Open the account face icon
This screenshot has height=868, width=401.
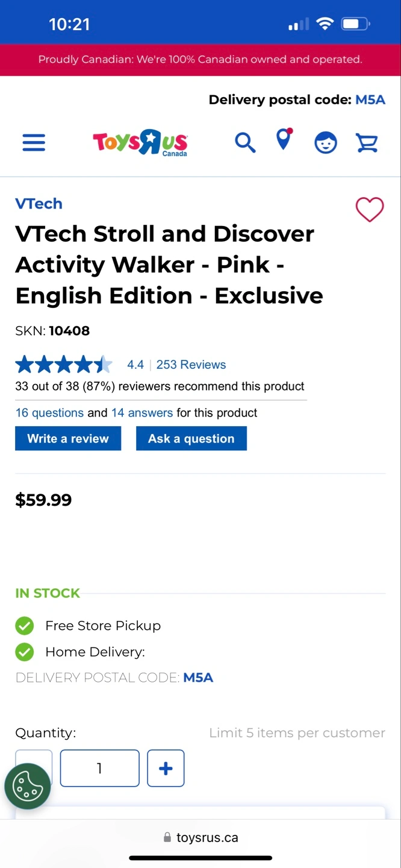pos(326,143)
